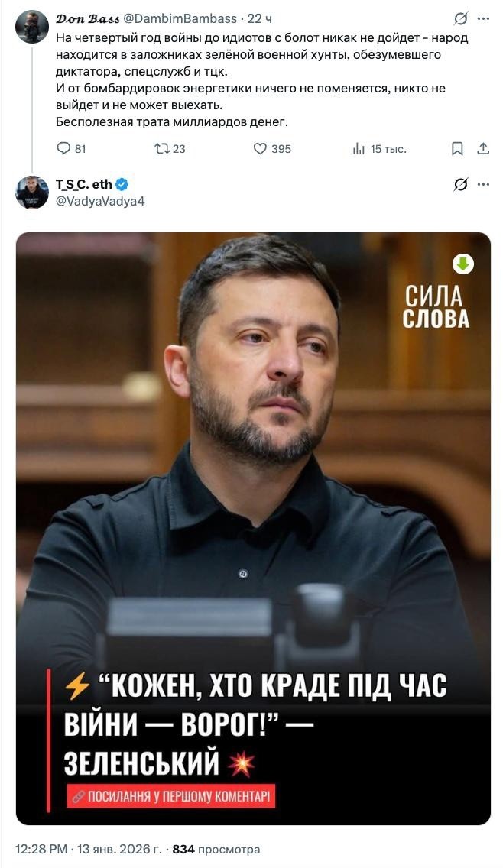
Task: Repost the Don Bass tweet
Action: [162, 149]
